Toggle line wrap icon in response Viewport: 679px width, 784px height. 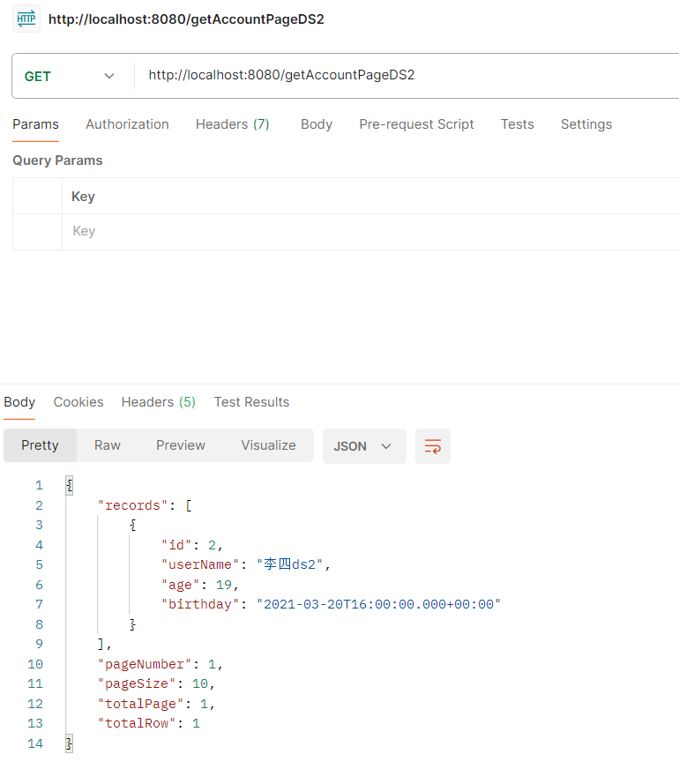433,446
